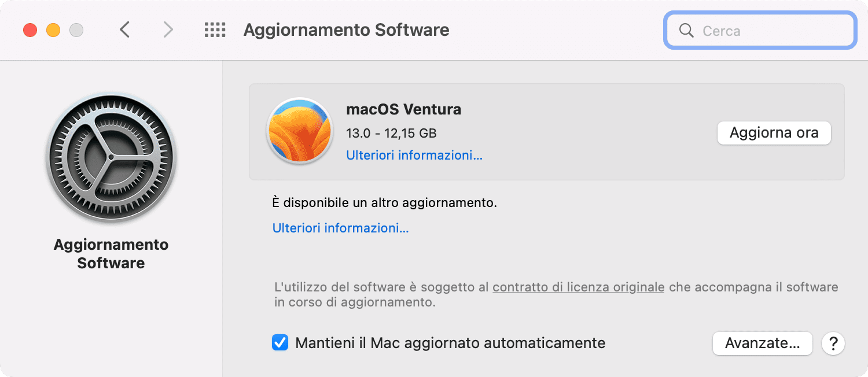The height and width of the screenshot is (377, 868).
Task: Open Ulteriori informazioni for the other update
Action: tap(341, 228)
